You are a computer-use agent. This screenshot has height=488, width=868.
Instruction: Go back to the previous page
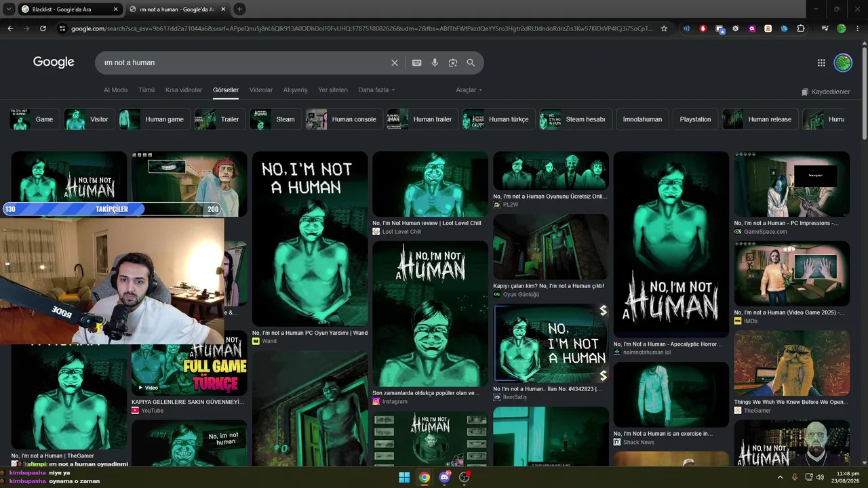tap(10, 28)
